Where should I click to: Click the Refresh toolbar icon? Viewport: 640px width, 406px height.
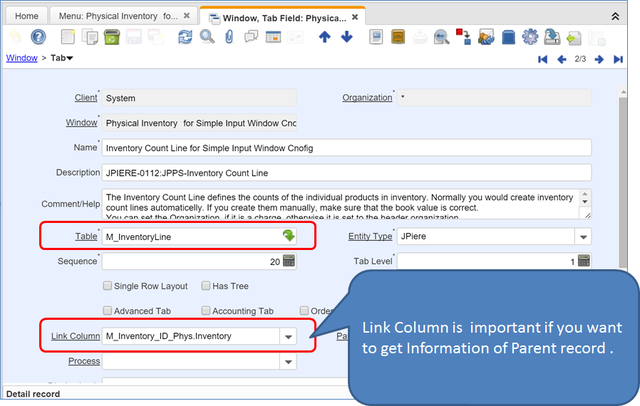(x=185, y=38)
